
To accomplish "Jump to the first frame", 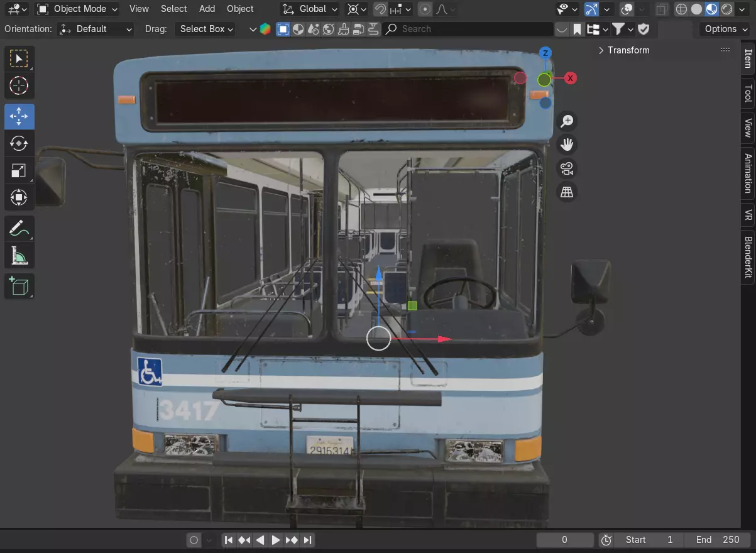I will pos(229,540).
